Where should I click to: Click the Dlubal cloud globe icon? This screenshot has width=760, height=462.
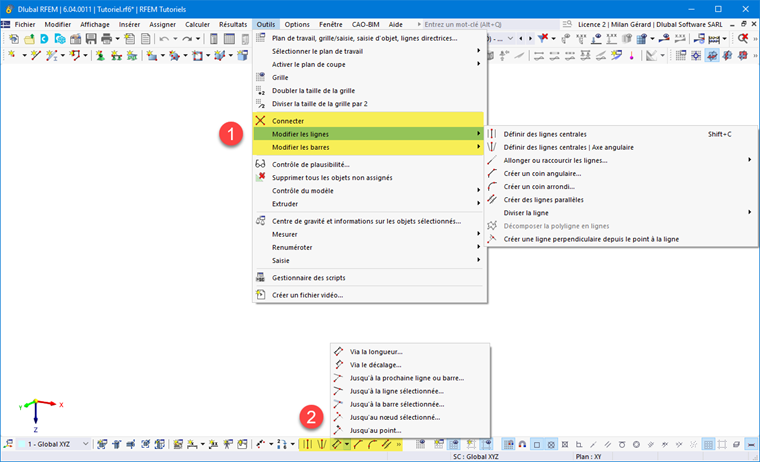pyautogui.click(x=60, y=39)
